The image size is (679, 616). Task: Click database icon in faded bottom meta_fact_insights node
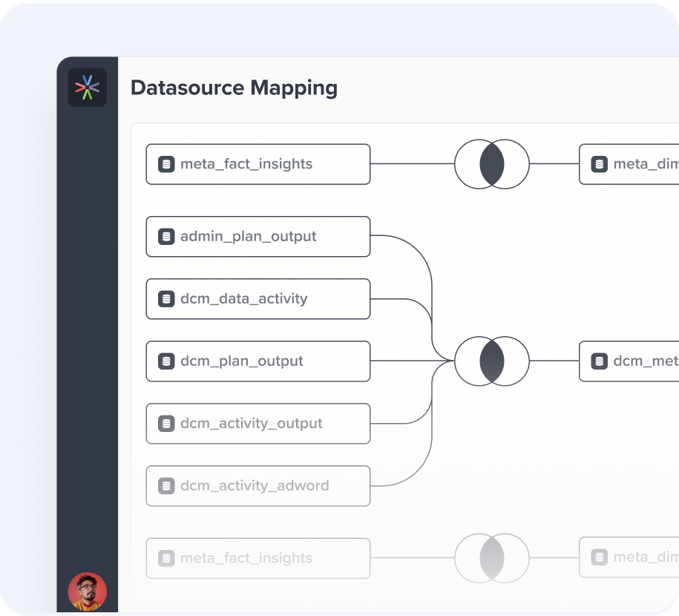tap(166, 558)
